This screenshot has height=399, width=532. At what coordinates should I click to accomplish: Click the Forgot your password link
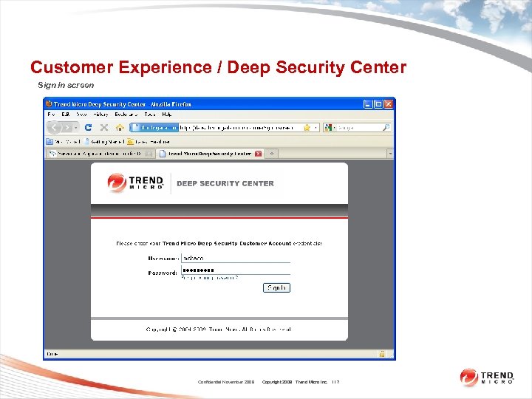click(x=210, y=278)
